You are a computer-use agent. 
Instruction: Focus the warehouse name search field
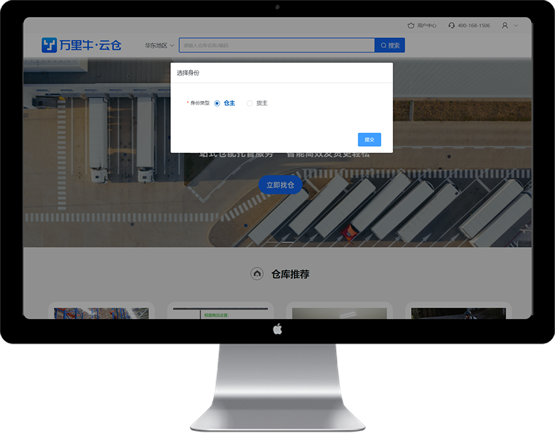coord(277,45)
